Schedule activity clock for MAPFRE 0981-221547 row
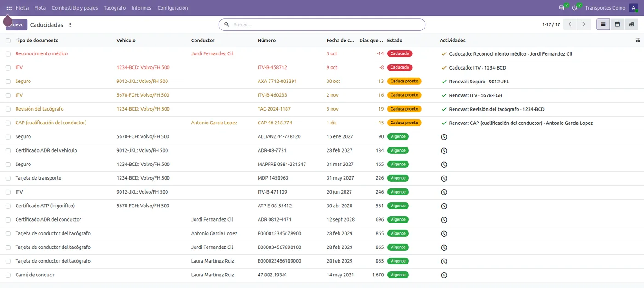This screenshot has width=644, height=288. tap(444, 165)
